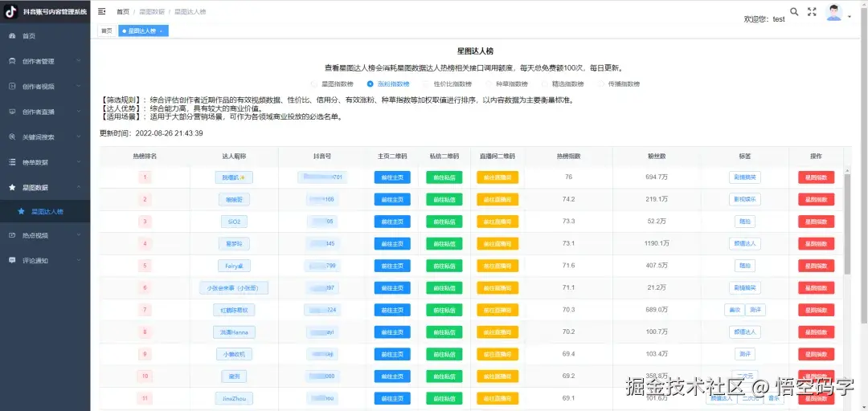Expand the 创作者直播 menu chevron
This screenshot has width=868, height=411.
tap(79, 112)
